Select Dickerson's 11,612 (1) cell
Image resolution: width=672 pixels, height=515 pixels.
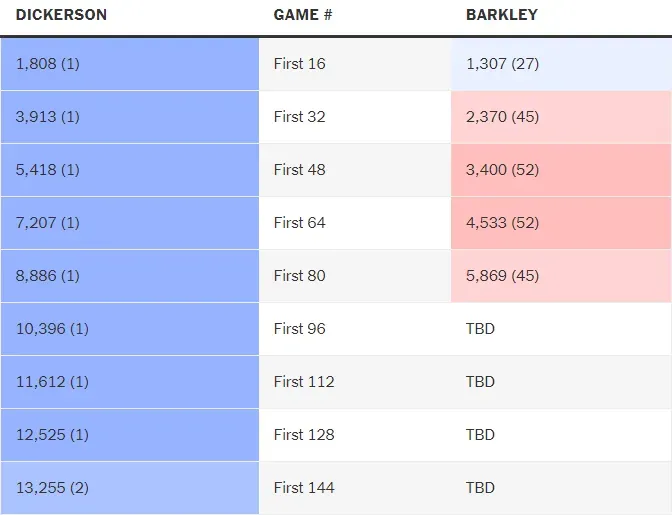click(x=52, y=382)
